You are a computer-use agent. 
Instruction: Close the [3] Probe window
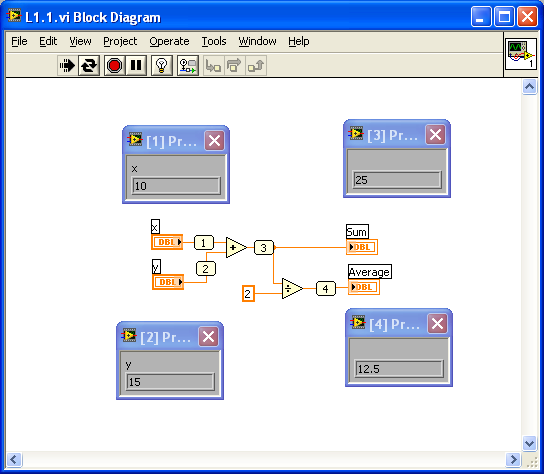[435, 135]
